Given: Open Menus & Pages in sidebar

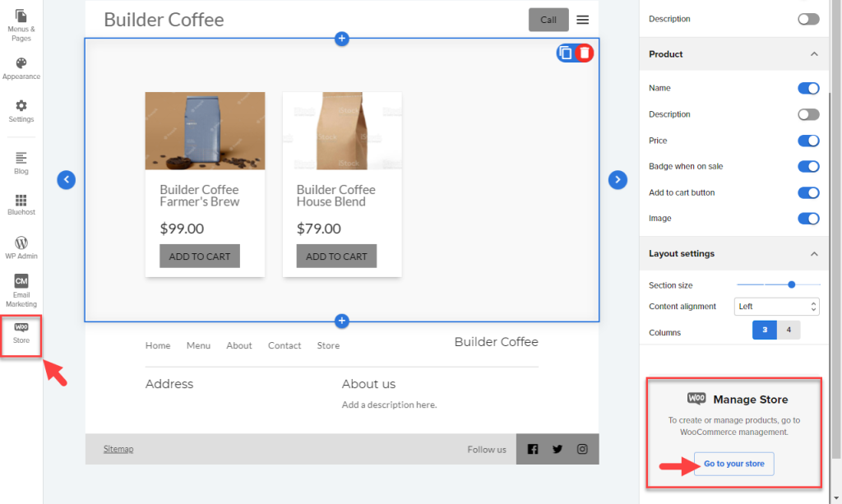Looking at the screenshot, I should 21,25.
